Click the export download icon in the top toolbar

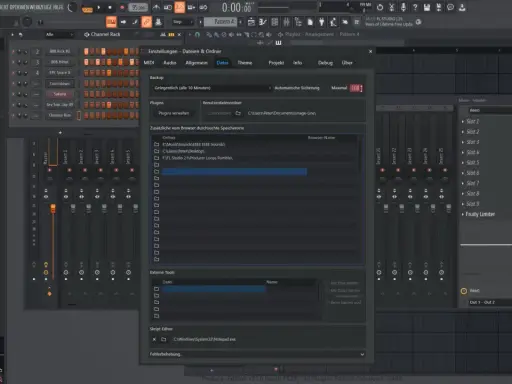[462, 7]
